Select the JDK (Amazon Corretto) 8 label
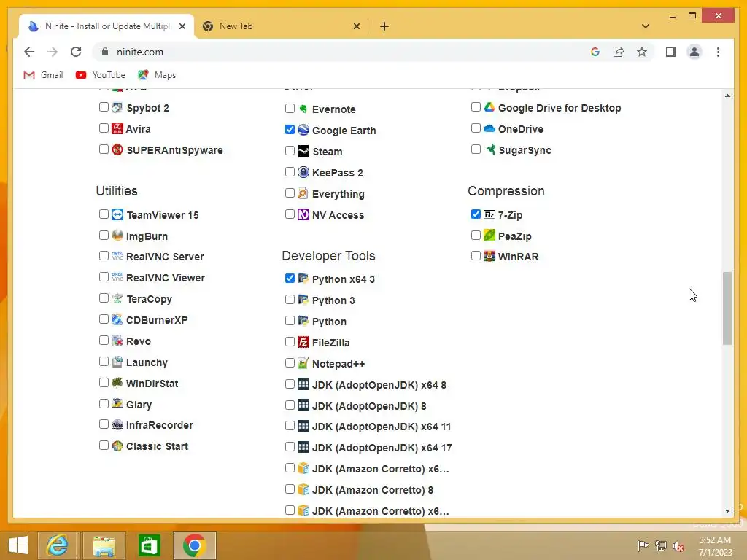 coord(373,490)
